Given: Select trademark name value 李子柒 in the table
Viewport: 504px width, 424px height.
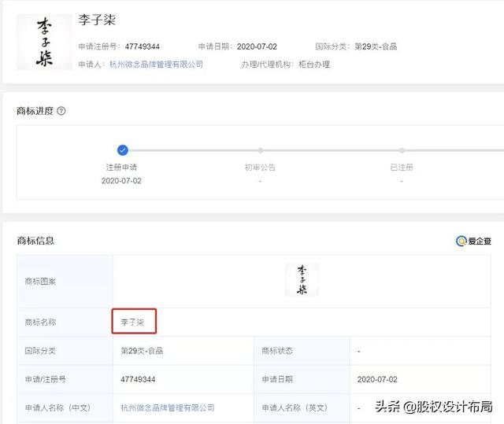Looking at the screenshot, I should pyautogui.click(x=132, y=322).
